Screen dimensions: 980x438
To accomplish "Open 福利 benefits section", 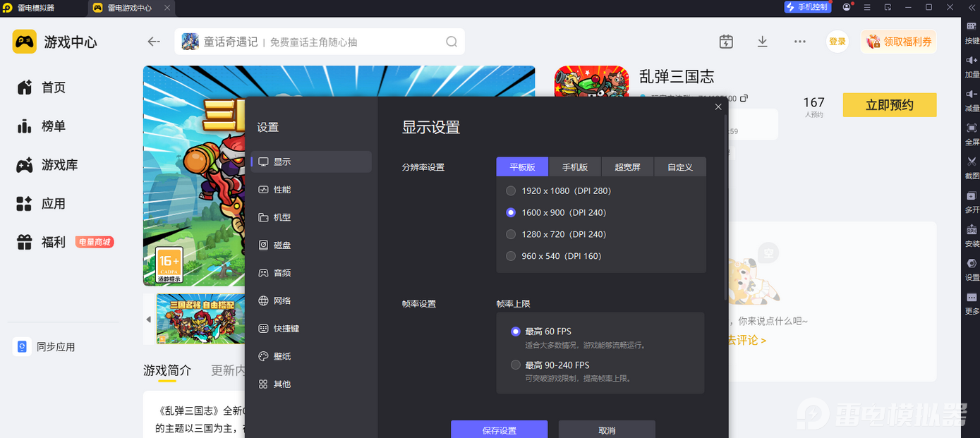I will coord(42,242).
